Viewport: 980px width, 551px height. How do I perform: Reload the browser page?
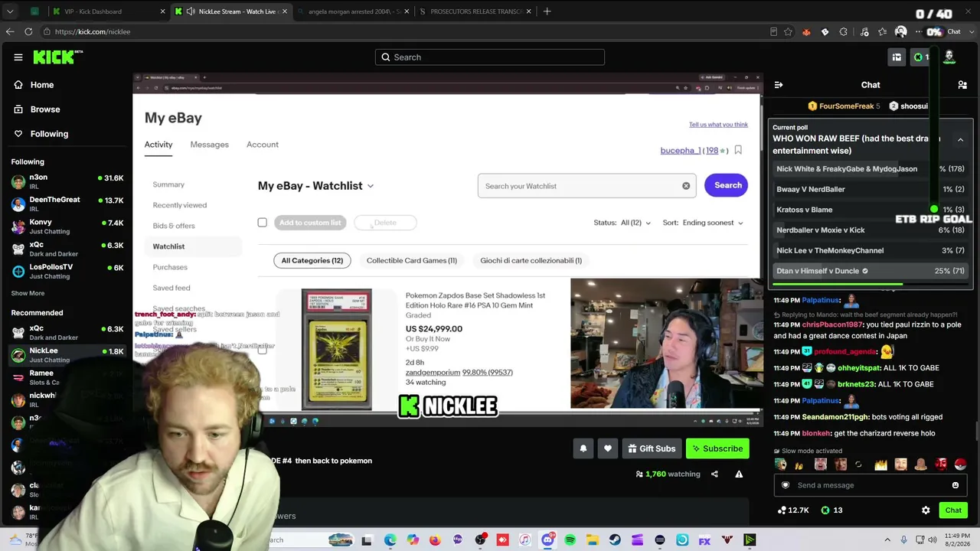[x=28, y=31]
